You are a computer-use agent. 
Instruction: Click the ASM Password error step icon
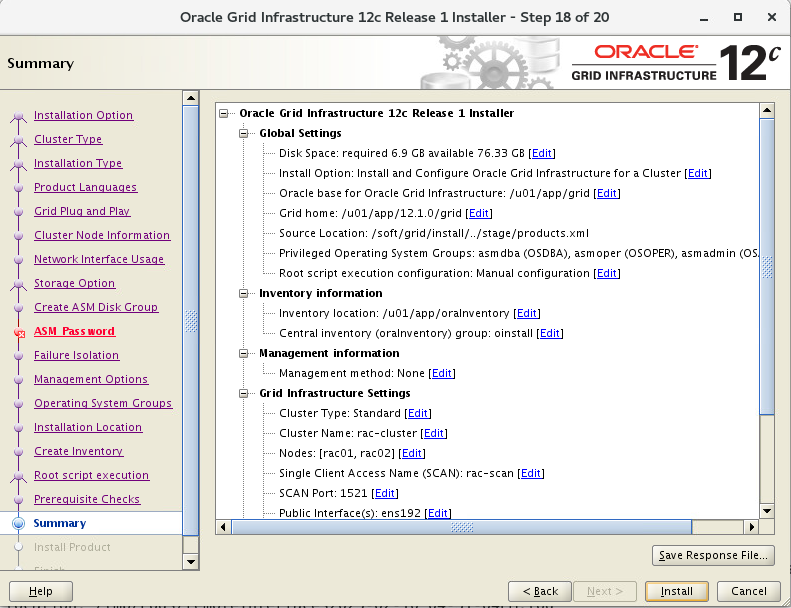[x=19, y=332]
